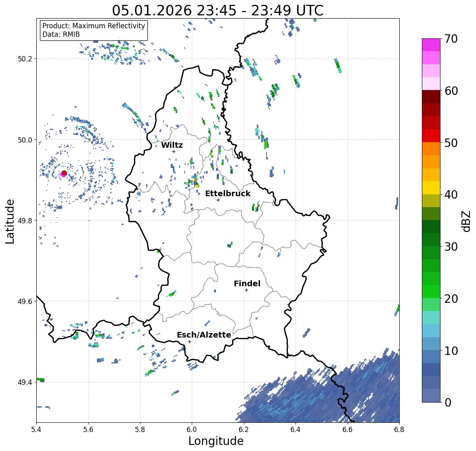Click the Longitude axis label
Screen dimensions: 476x451
point(216,441)
